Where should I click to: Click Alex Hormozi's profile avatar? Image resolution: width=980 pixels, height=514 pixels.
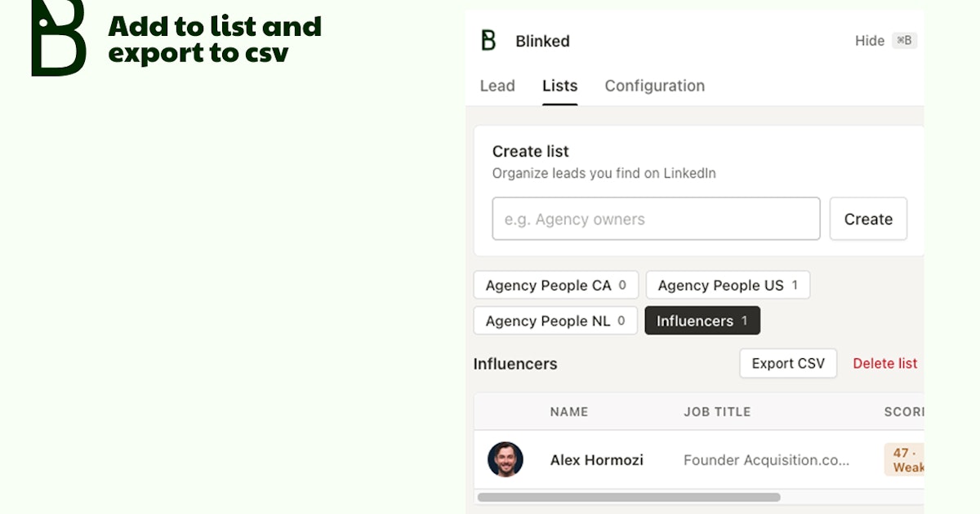pos(506,459)
